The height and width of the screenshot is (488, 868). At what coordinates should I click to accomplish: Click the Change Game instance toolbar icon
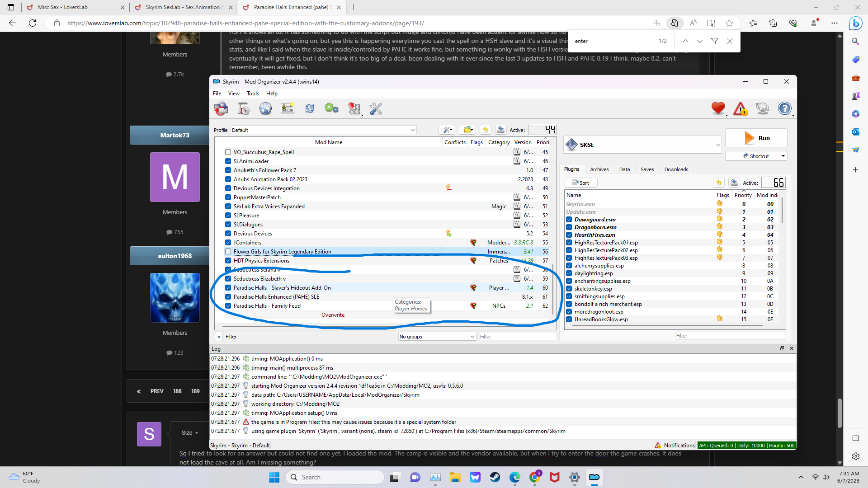221,108
